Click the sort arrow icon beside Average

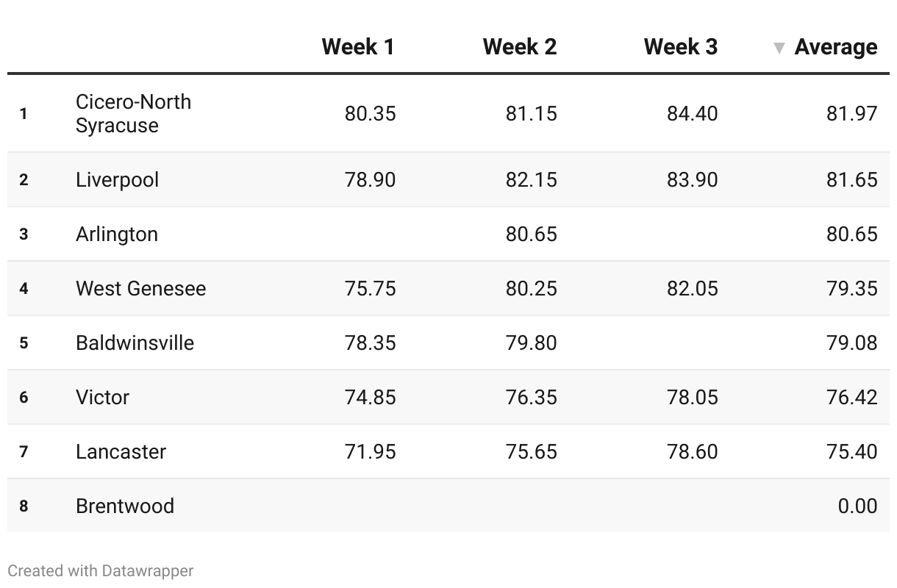pyautogui.click(x=779, y=49)
